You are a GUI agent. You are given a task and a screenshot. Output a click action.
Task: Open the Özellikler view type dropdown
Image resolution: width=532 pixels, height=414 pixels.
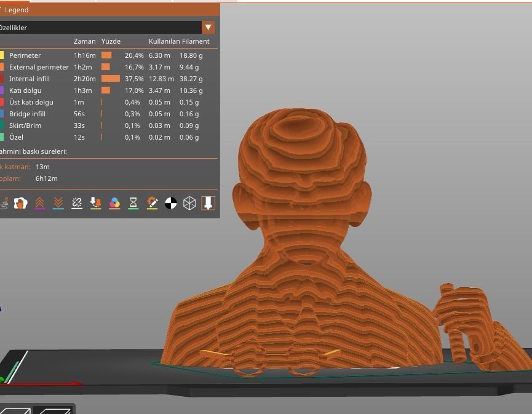point(208,28)
